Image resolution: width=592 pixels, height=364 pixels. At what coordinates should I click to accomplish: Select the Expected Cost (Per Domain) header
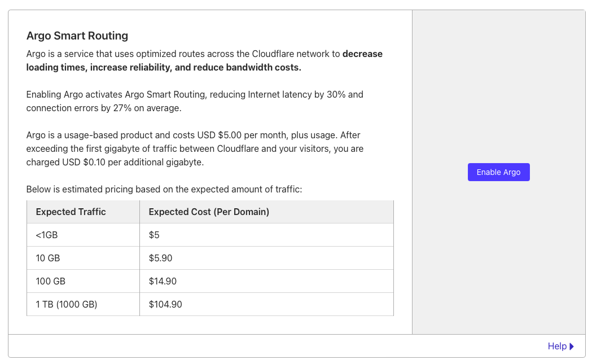209,212
